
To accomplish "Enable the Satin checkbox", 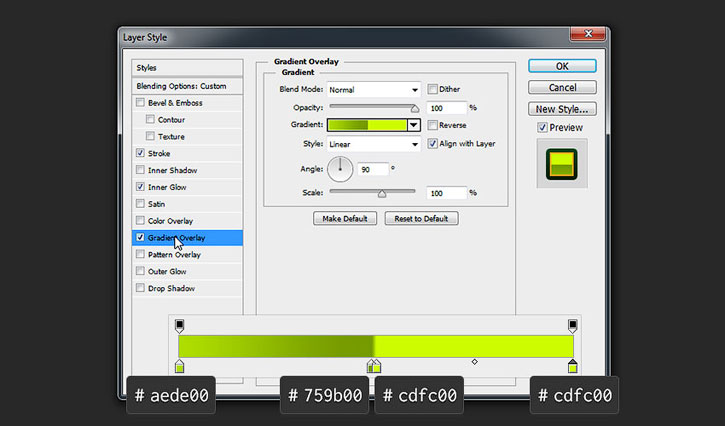I will pyautogui.click(x=140, y=204).
